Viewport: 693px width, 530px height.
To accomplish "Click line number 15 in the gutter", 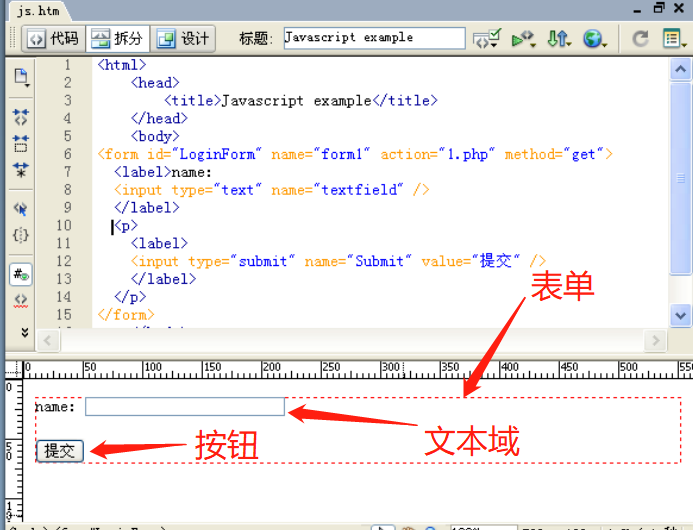I will [64, 315].
